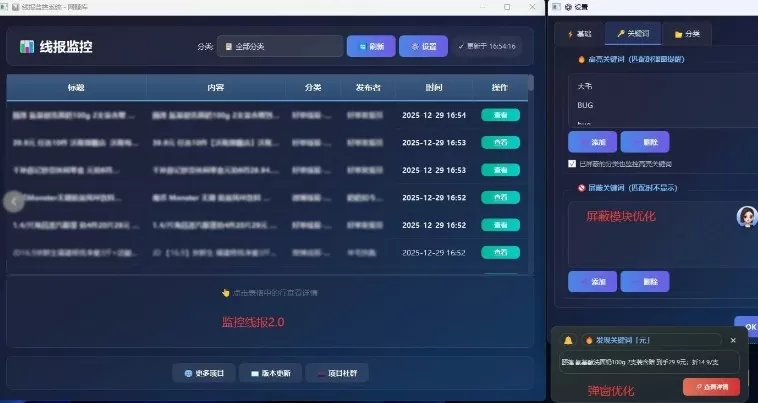The image size is (758, 403).
Task: Click the 高亮关键词 section header
Action: [x=631, y=59]
